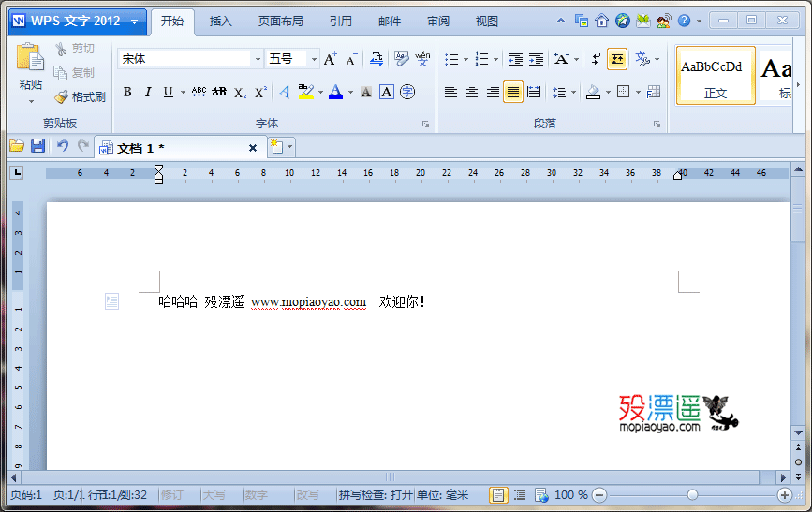The image size is (812, 512).
Task: Toggle justified alignment button
Action: pos(512,92)
